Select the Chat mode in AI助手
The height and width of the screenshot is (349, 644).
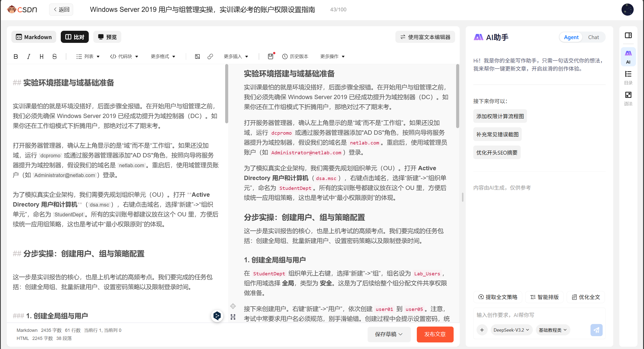tap(593, 37)
